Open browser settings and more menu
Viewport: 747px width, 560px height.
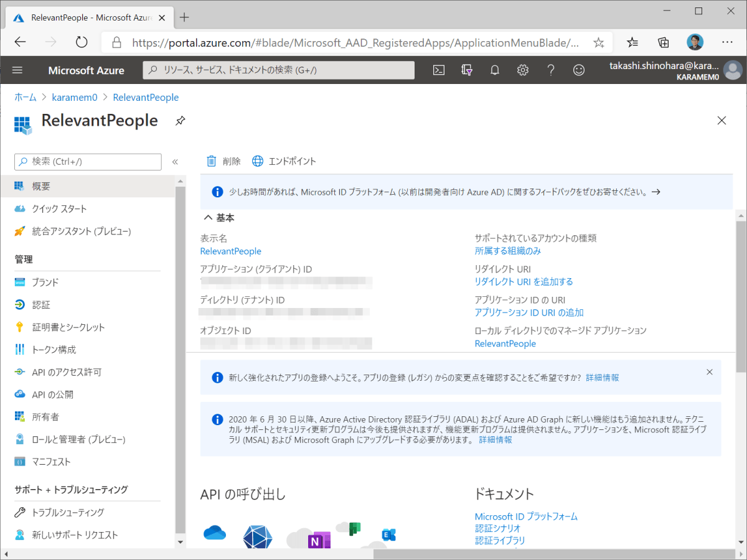point(727,42)
